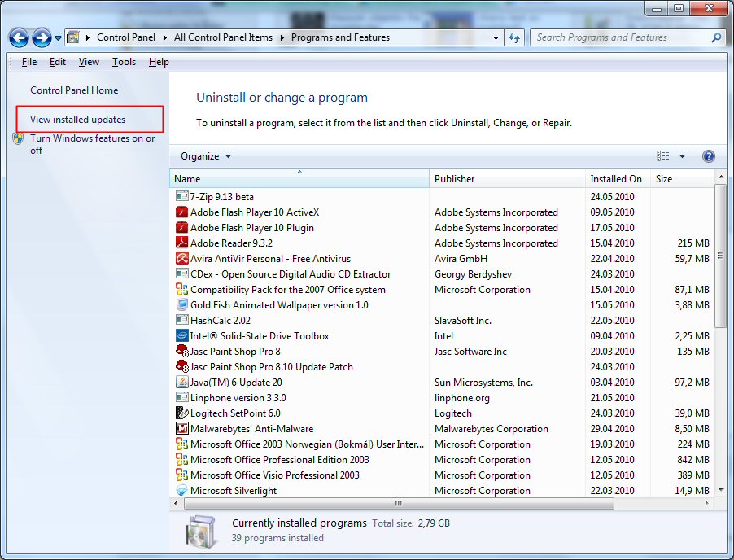
Task: Open the View menu
Action: (89, 62)
